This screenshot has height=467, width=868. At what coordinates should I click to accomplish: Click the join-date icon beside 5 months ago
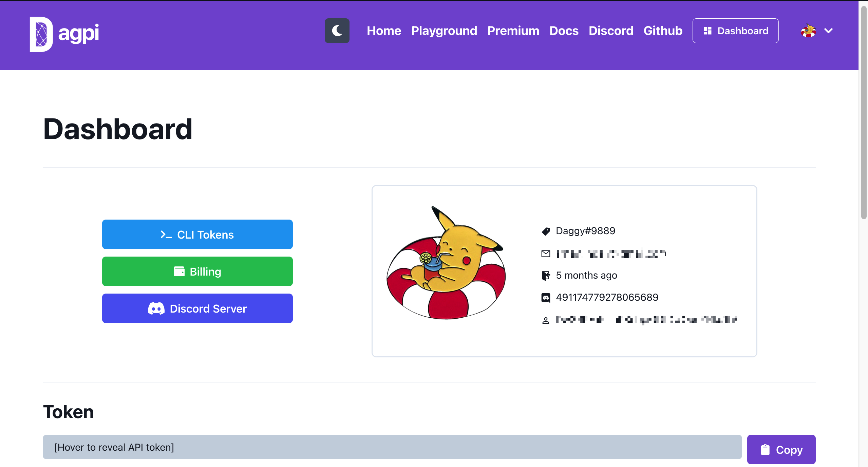(x=546, y=276)
